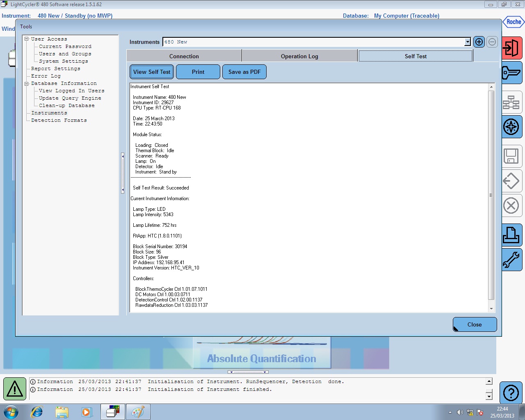Click the warning triangle status icon
Image resolution: width=525 pixels, height=420 pixels.
(x=14, y=388)
